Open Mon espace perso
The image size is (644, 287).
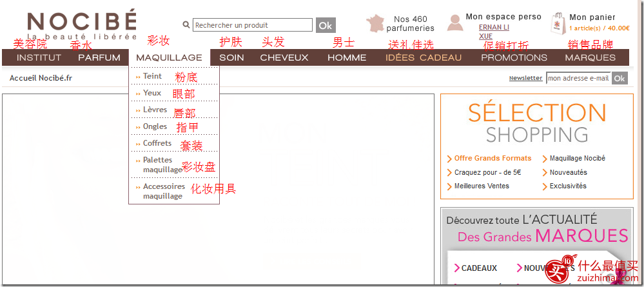(503, 17)
